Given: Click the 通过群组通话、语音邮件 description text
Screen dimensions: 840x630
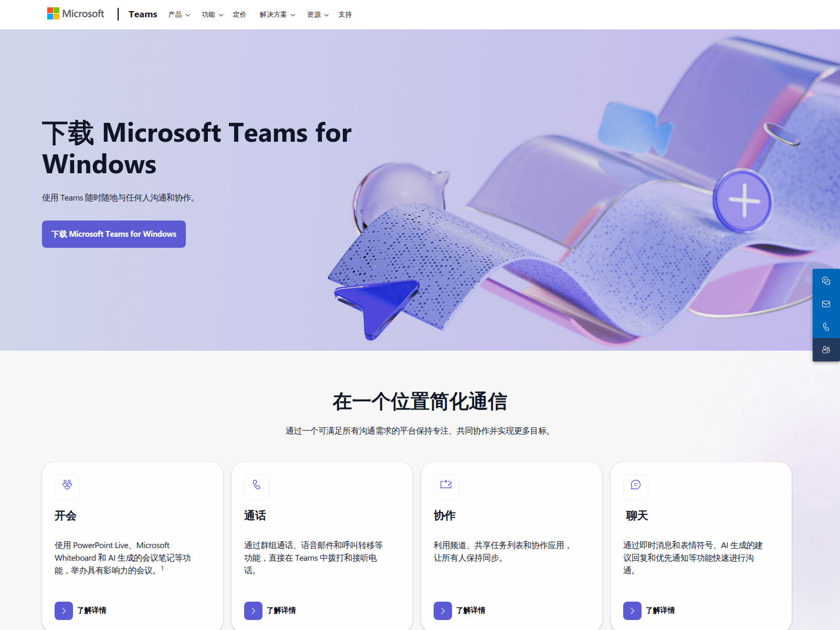Looking at the screenshot, I should 313,558.
